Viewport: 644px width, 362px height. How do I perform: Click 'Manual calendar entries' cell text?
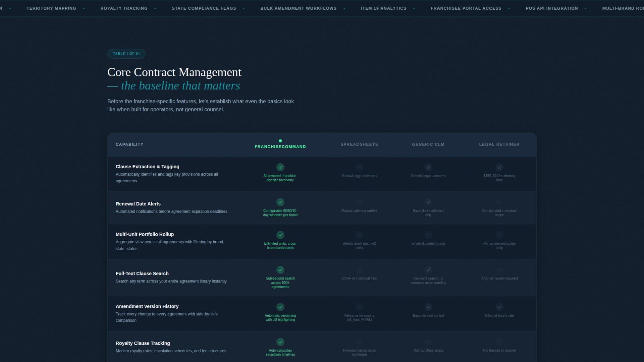tap(359, 210)
